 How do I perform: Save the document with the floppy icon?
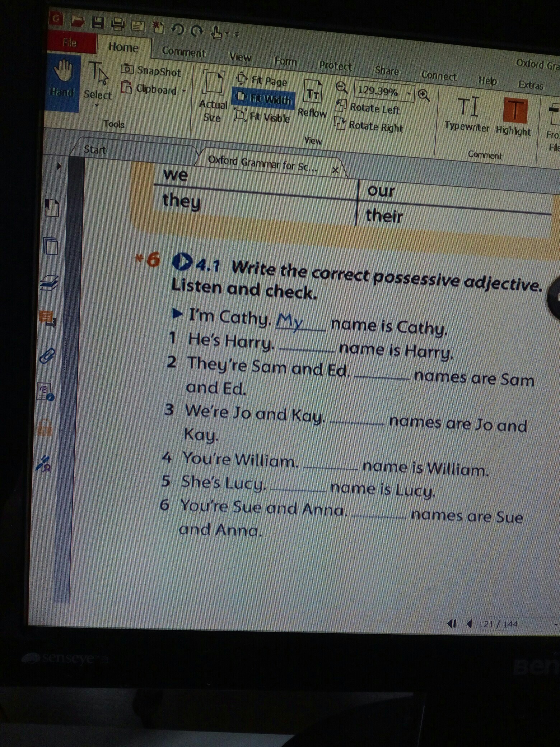coord(98,22)
